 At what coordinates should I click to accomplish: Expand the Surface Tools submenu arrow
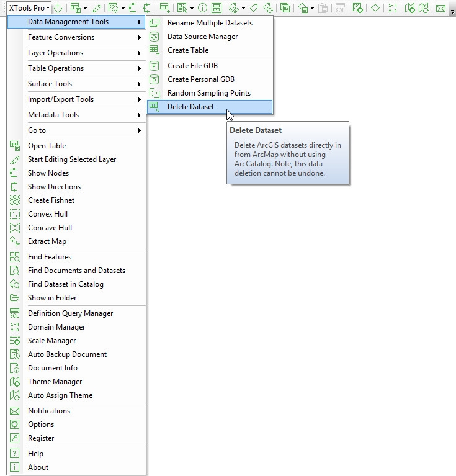tap(140, 84)
